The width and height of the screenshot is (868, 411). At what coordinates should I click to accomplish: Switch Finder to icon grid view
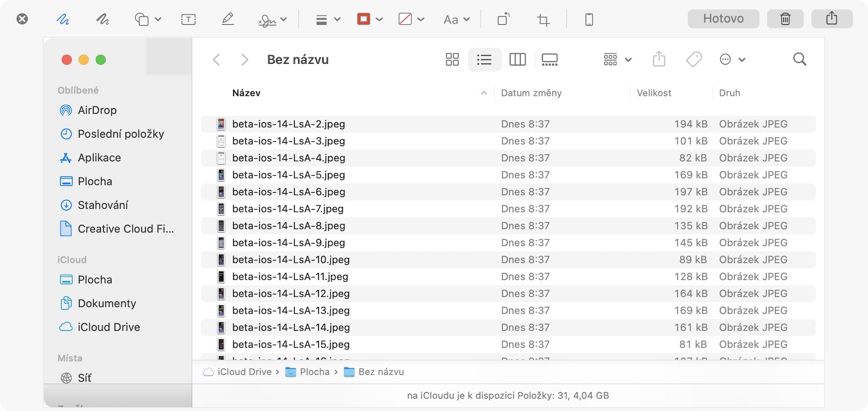452,59
